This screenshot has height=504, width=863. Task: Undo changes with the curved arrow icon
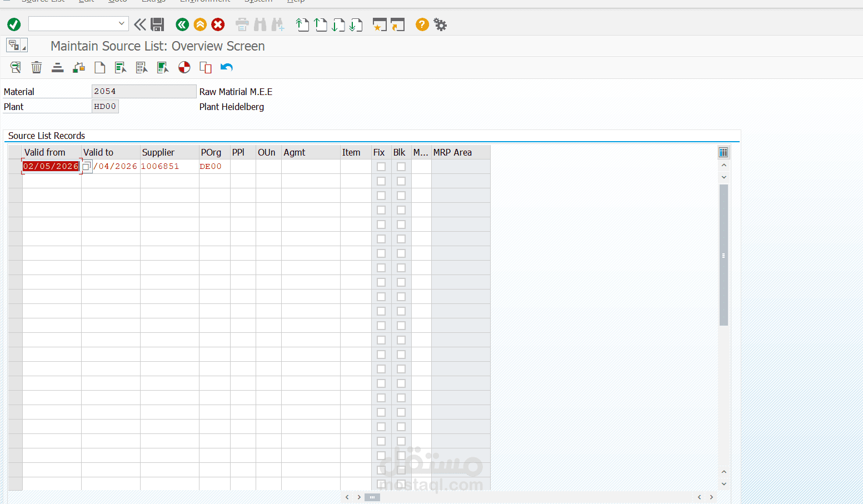(226, 67)
